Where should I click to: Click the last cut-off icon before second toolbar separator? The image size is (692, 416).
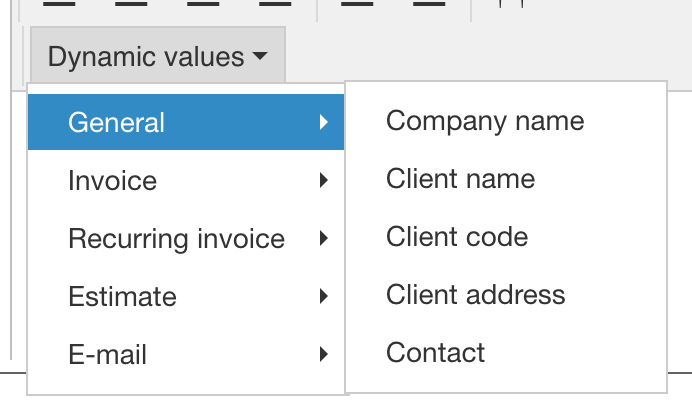click(429, 4)
